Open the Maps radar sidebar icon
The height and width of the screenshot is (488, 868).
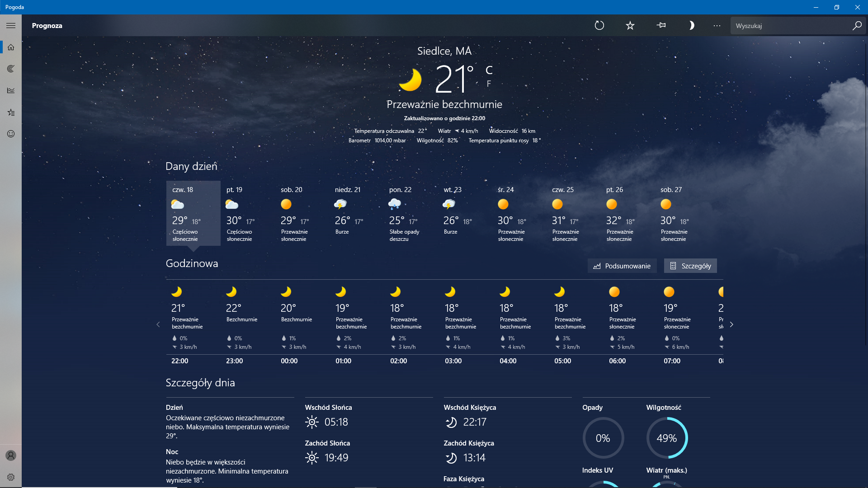[x=11, y=69]
